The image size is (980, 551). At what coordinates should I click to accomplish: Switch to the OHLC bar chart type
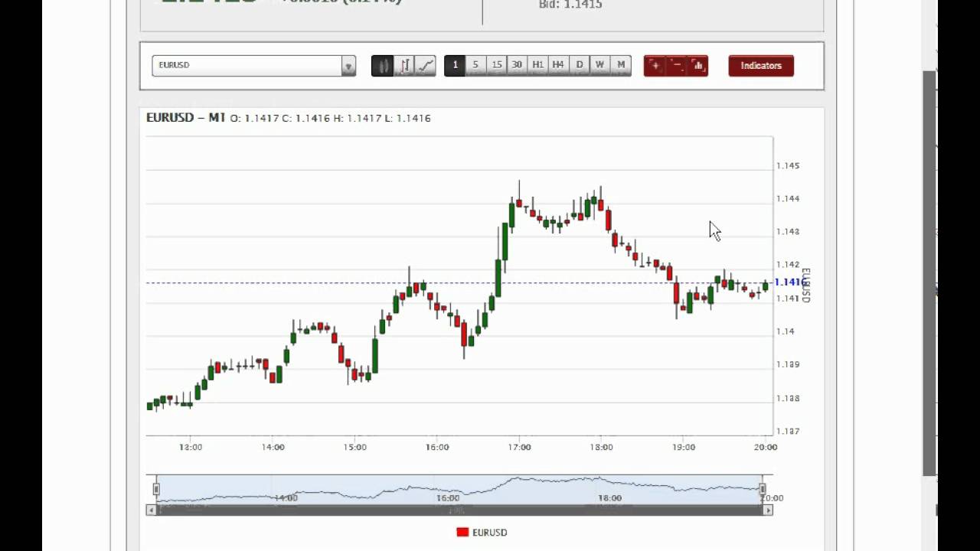(404, 66)
